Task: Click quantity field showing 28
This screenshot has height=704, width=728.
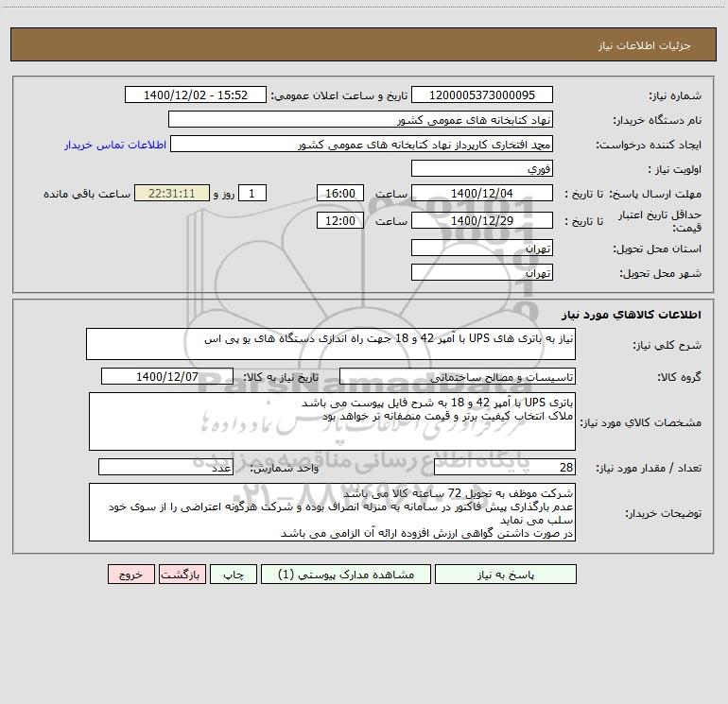Action: pos(505,468)
